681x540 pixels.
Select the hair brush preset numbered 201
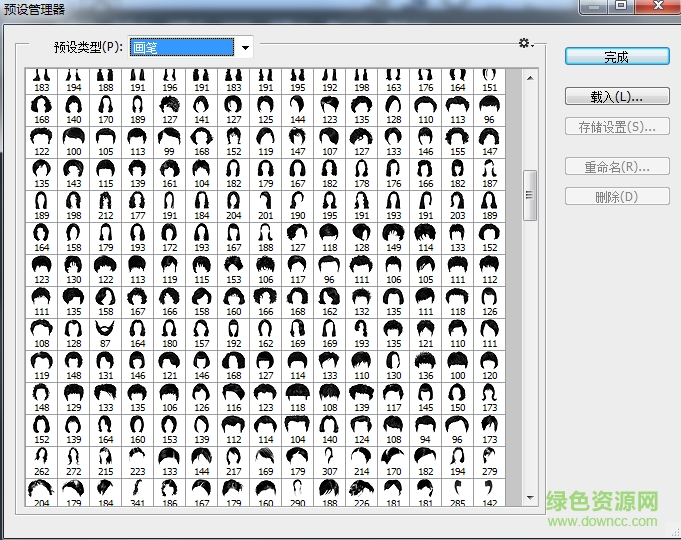tap(265, 202)
